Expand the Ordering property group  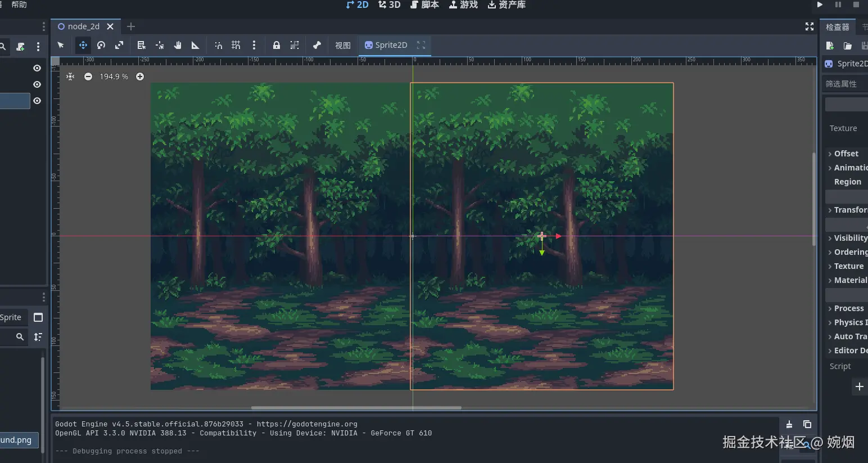click(x=847, y=252)
